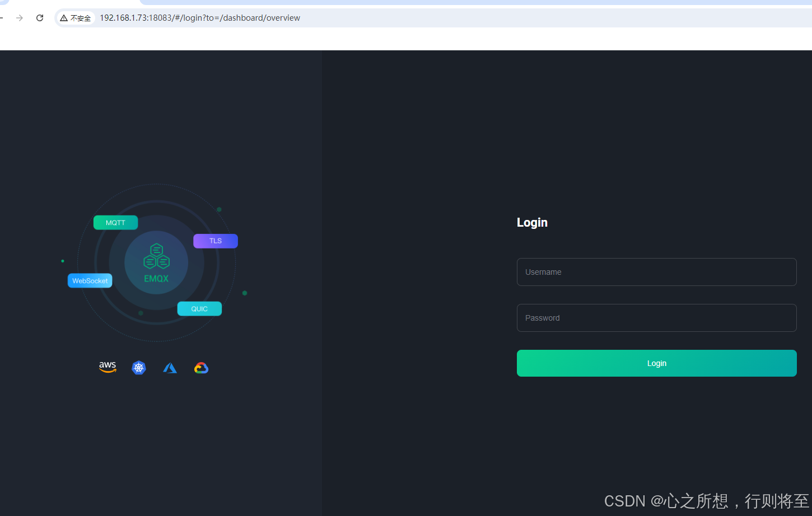Select the Google Cloud icon
The width and height of the screenshot is (812, 516).
201,368
